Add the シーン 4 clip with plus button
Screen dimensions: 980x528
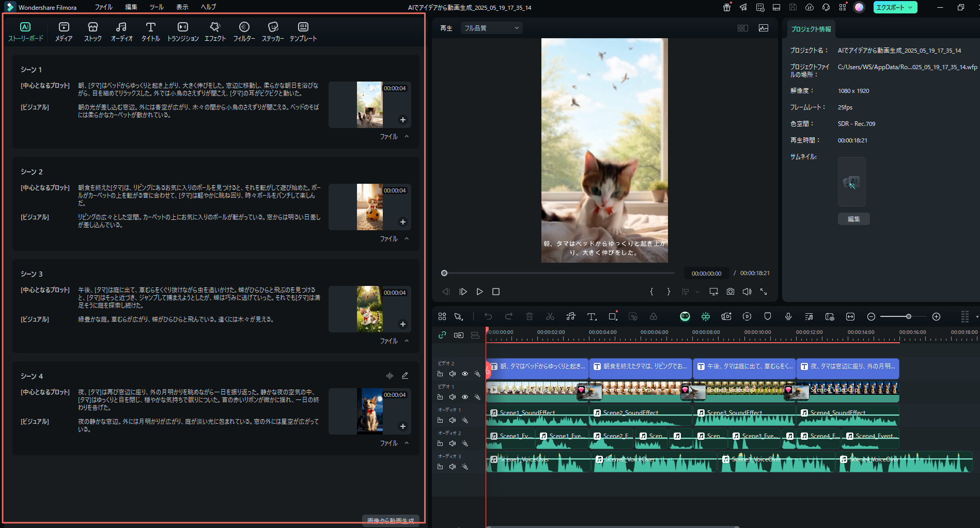pos(403,426)
